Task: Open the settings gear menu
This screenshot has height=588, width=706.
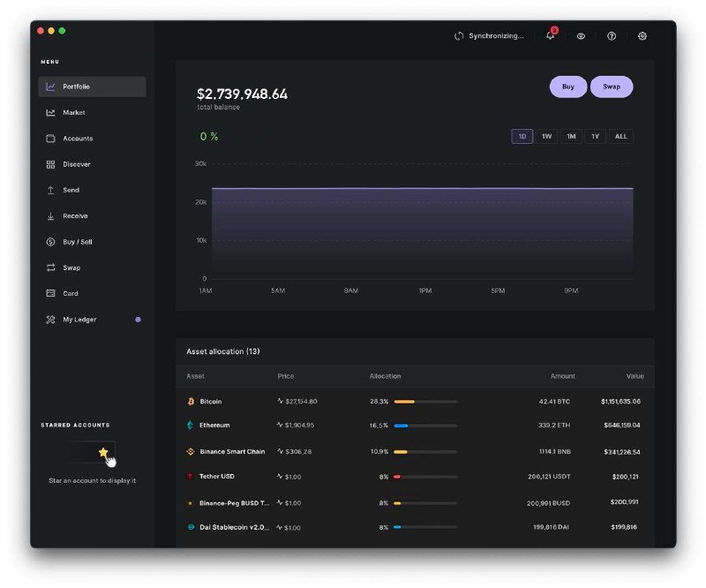Action: click(x=642, y=36)
